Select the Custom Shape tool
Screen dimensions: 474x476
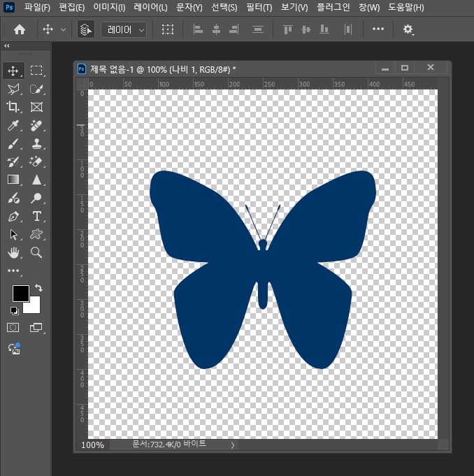36,234
